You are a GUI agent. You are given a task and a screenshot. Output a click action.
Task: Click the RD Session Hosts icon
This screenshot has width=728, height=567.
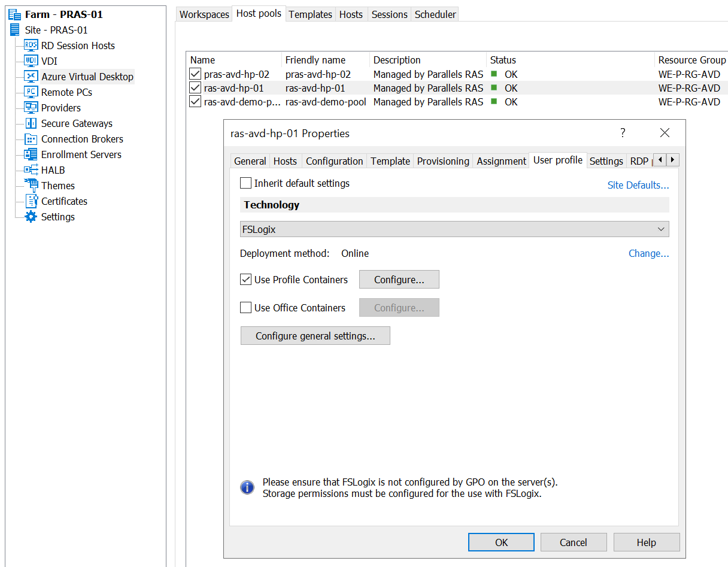tap(31, 46)
